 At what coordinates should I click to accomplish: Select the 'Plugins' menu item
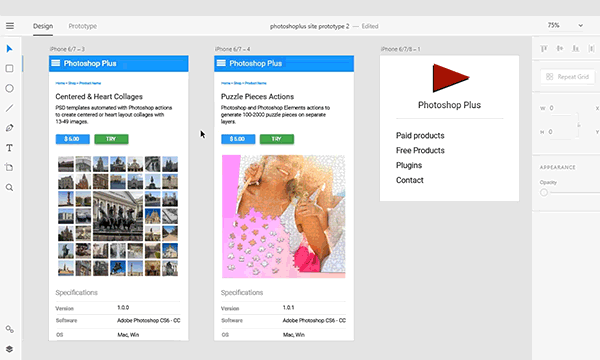pyautogui.click(x=409, y=165)
